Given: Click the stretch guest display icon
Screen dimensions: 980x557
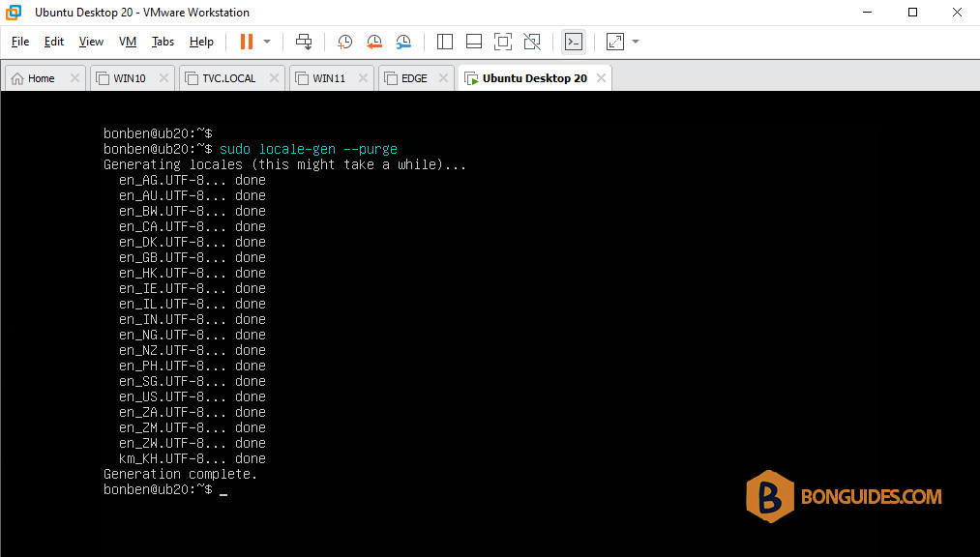Looking at the screenshot, I should [x=615, y=42].
